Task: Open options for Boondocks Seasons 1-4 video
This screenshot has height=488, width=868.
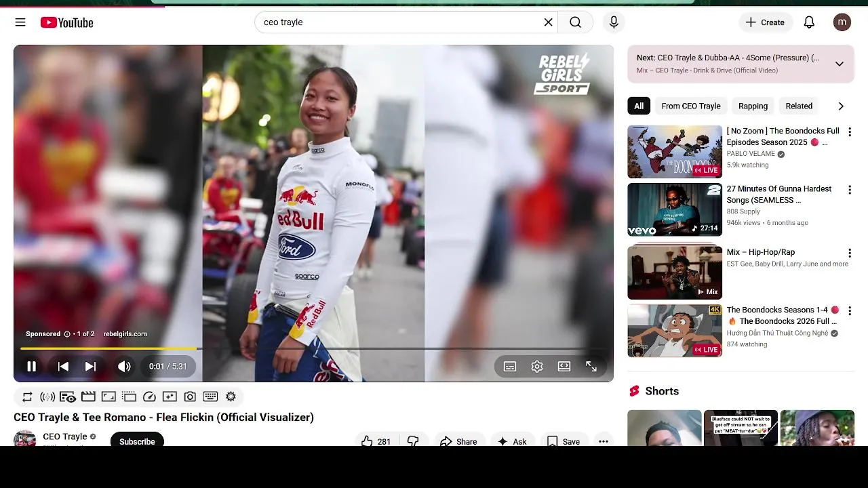Action: point(849,311)
